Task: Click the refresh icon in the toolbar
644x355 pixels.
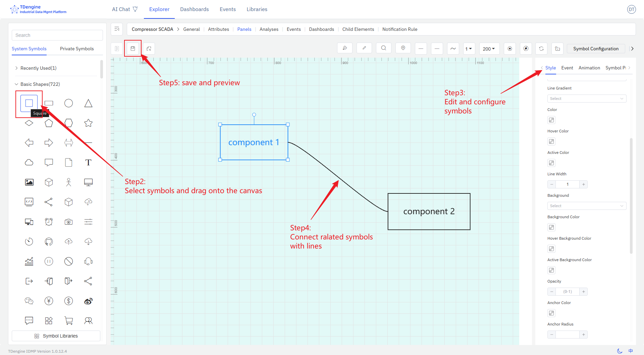Action: tap(541, 48)
